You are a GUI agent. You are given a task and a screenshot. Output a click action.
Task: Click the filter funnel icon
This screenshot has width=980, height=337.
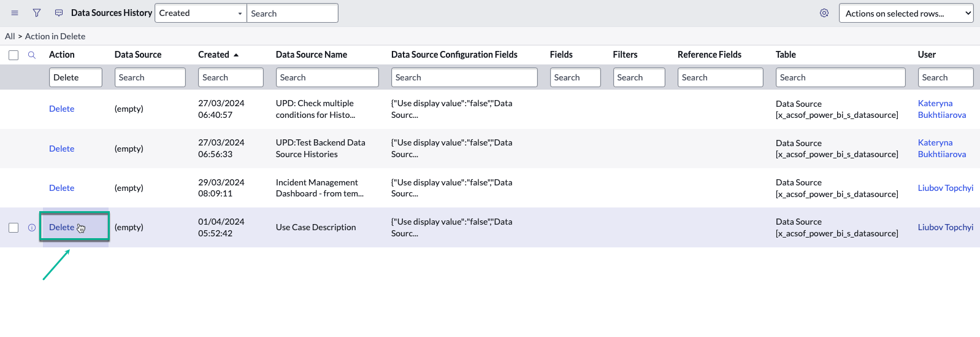(x=37, y=13)
